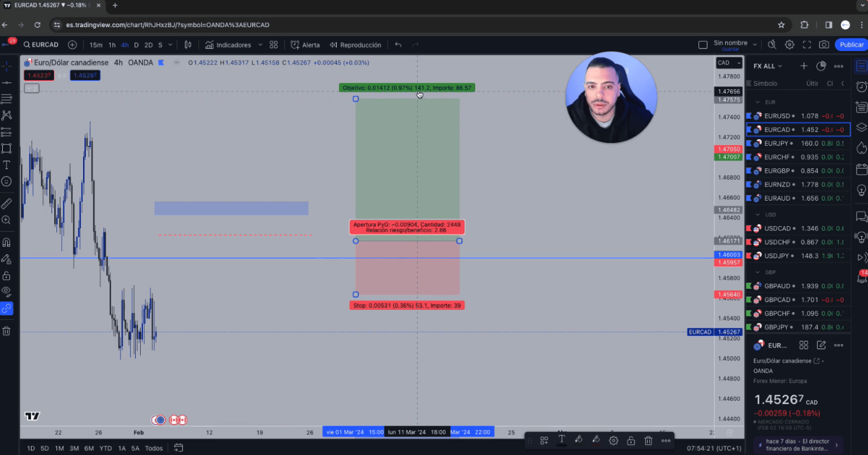Screen dimensions: 868x455
Task: Take a chart snapshot with the camera icon
Action: (824, 45)
